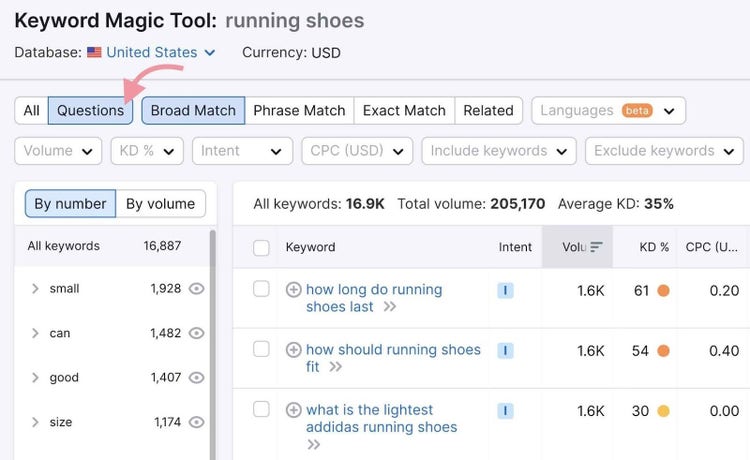Sort groups By number

[70, 204]
